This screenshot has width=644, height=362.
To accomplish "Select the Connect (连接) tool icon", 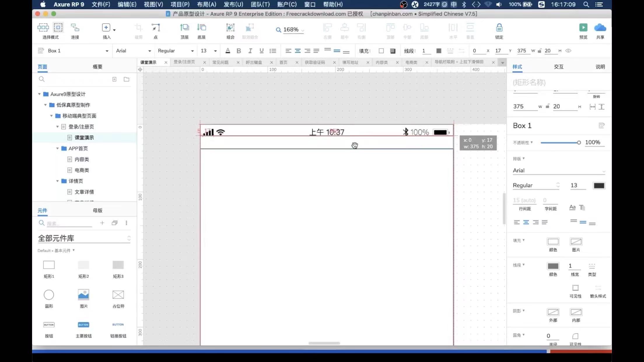I will pyautogui.click(x=75, y=28).
